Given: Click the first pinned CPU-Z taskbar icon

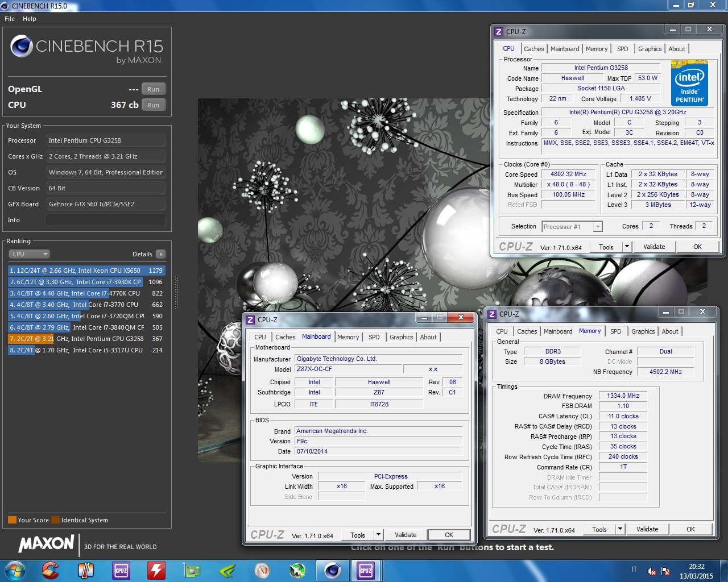Looking at the screenshot, I should click(x=121, y=570).
